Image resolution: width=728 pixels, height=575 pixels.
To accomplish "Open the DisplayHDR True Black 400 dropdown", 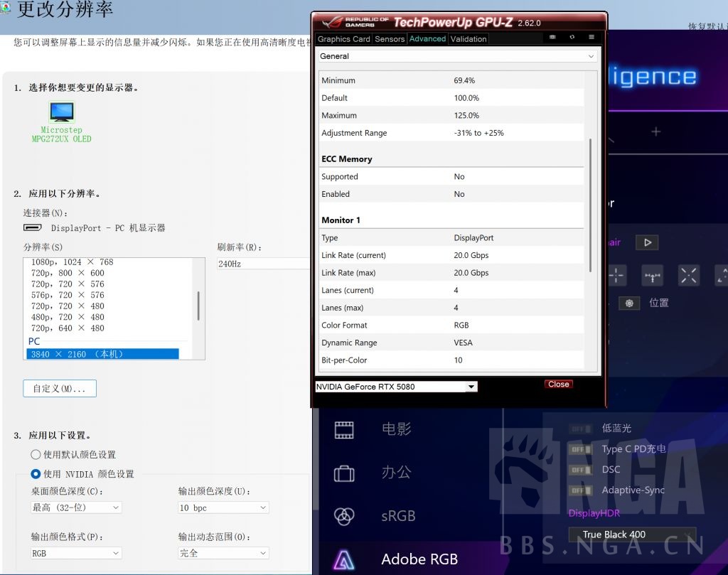I will [x=631, y=534].
